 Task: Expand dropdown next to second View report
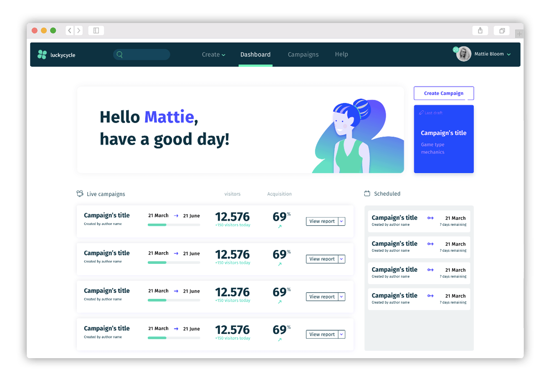[x=341, y=259]
